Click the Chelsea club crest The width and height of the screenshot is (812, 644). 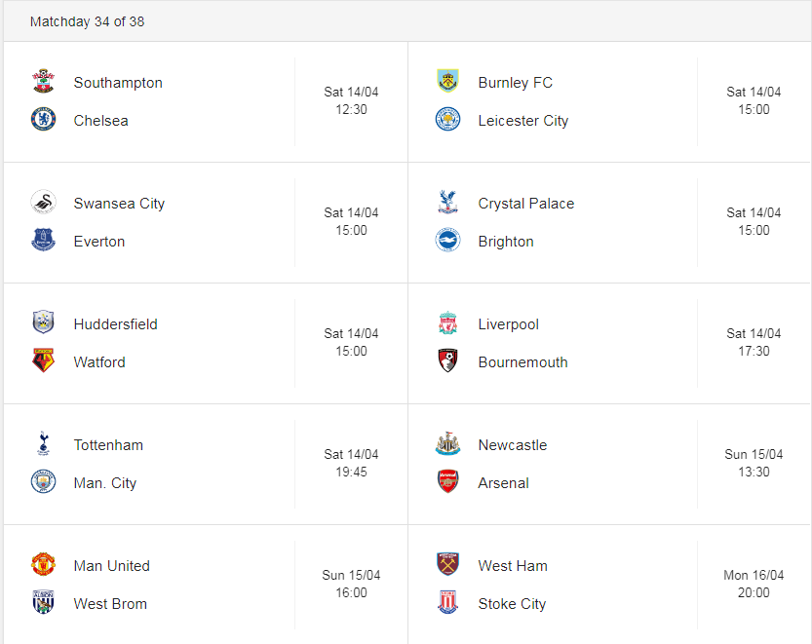(44, 119)
